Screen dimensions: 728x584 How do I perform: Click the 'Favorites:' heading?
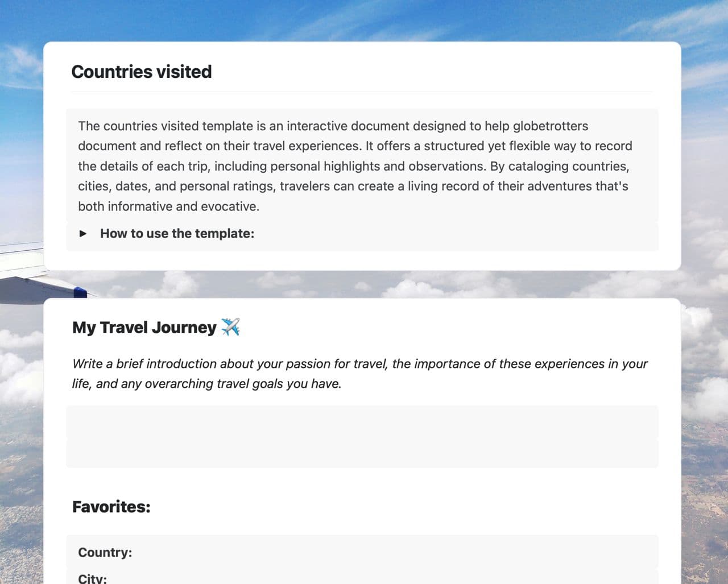pyautogui.click(x=111, y=507)
